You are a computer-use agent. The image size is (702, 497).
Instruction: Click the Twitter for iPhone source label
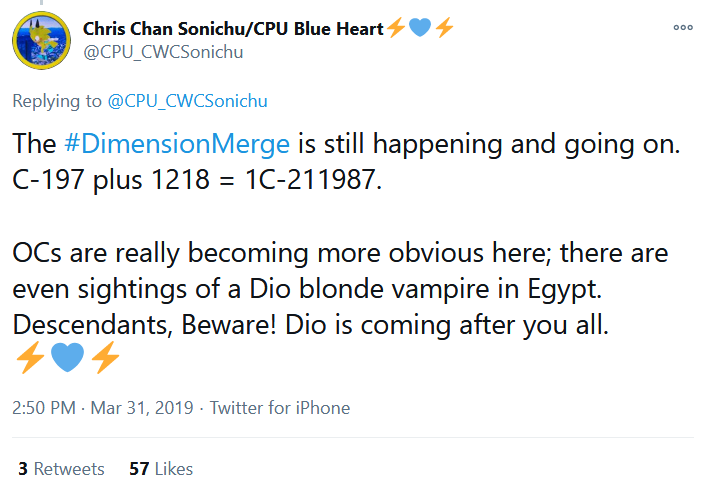pyautogui.click(x=280, y=408)
